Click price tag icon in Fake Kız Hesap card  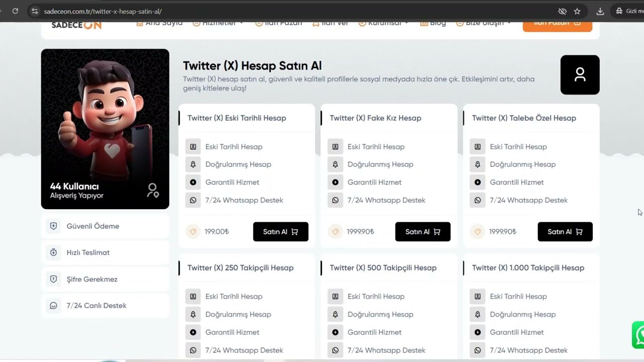point(335,232)
